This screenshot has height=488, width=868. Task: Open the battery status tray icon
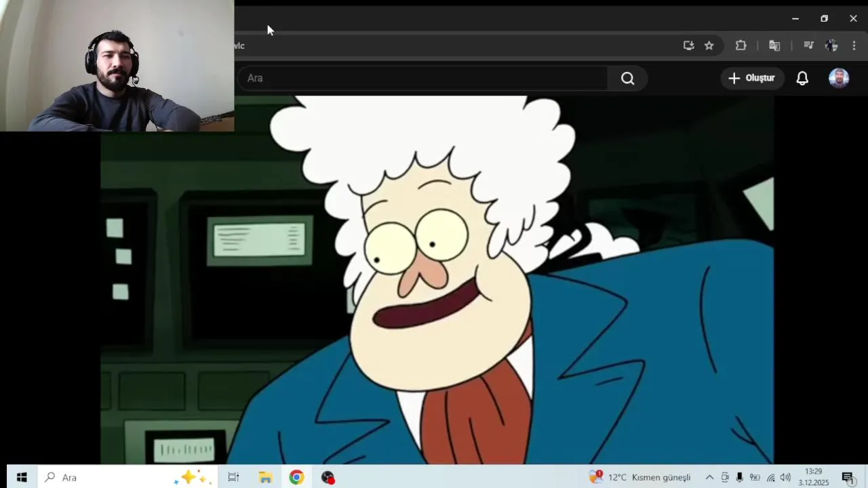755,477
